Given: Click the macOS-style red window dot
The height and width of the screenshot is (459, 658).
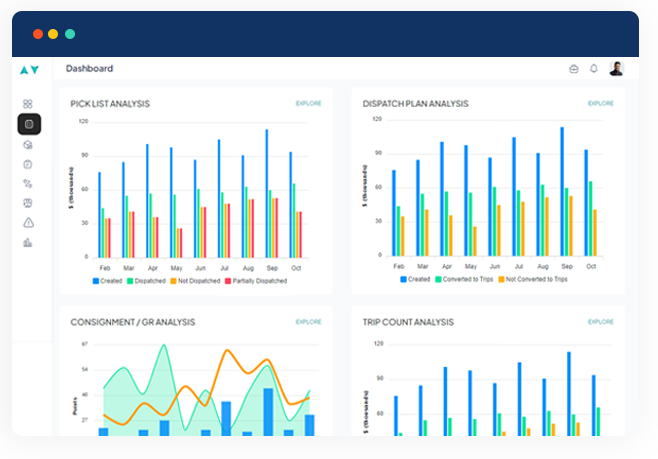Looking at the screenshot, I should (38, 34).
